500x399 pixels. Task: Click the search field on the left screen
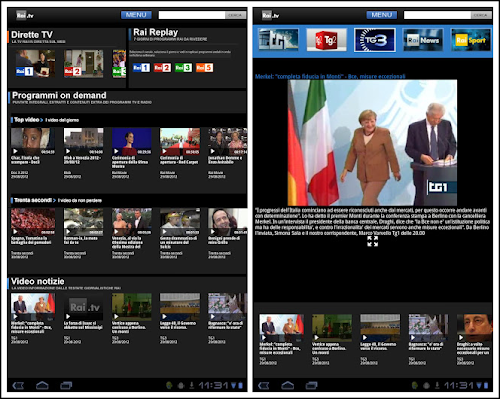coord(192,15)
